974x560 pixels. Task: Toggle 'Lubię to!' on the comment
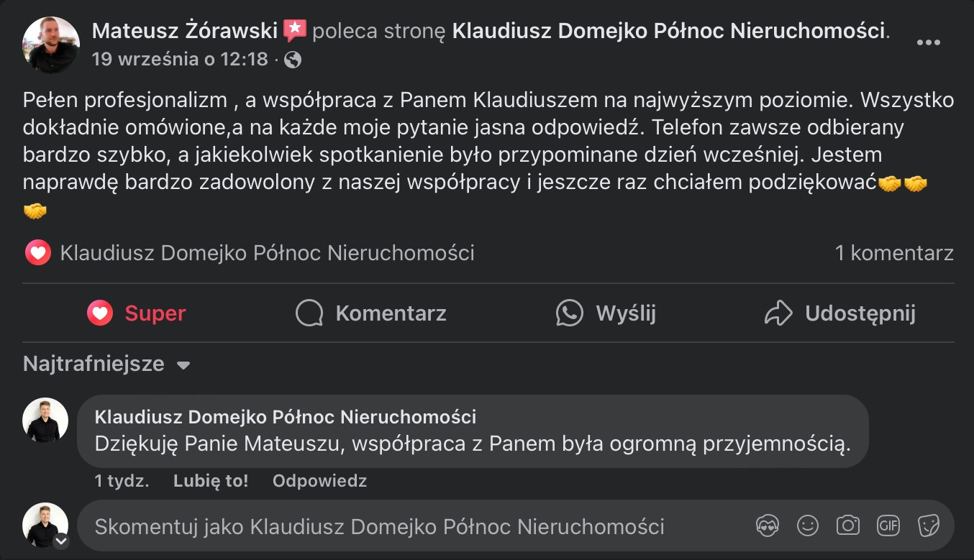[211, 481]
